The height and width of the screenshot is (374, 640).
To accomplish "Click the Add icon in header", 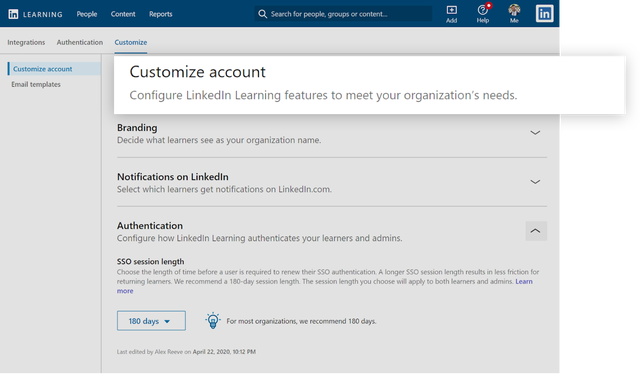I will (451, 13).
